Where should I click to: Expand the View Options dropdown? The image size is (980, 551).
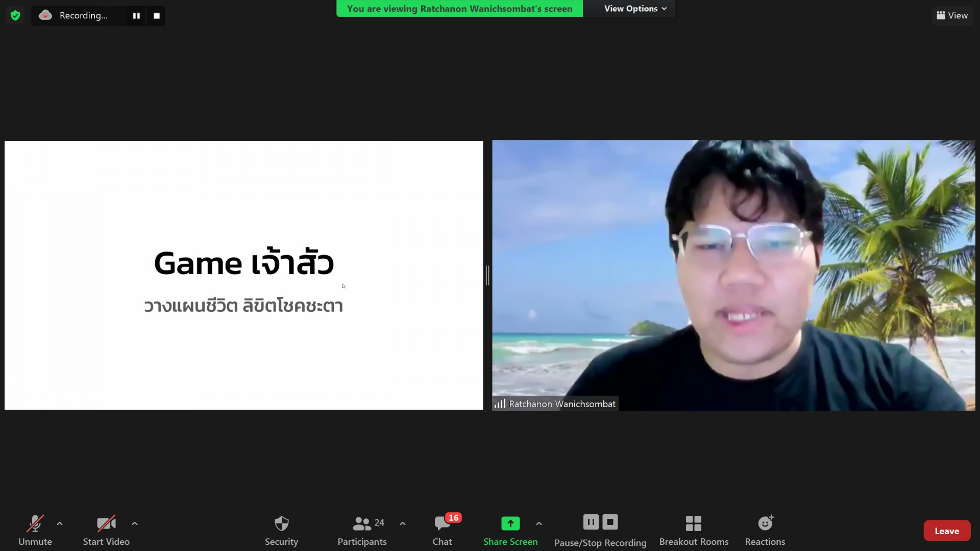click(x=635, y=9)
